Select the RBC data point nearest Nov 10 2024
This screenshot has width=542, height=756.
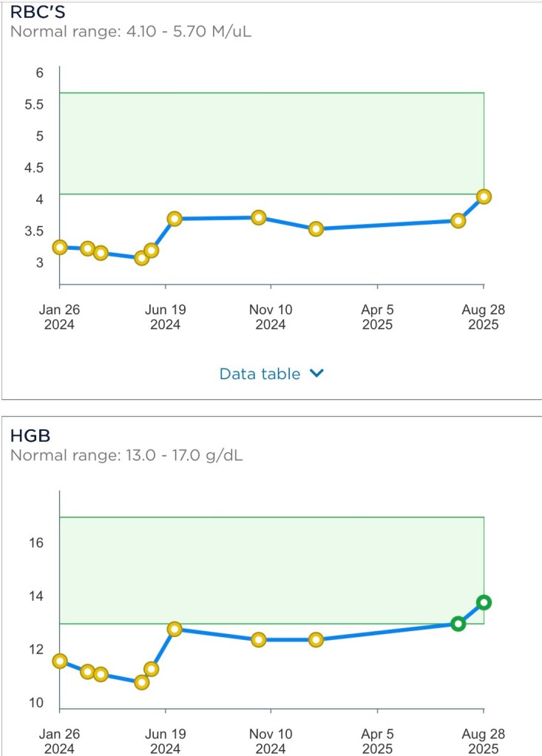click(x=259, y=217)
